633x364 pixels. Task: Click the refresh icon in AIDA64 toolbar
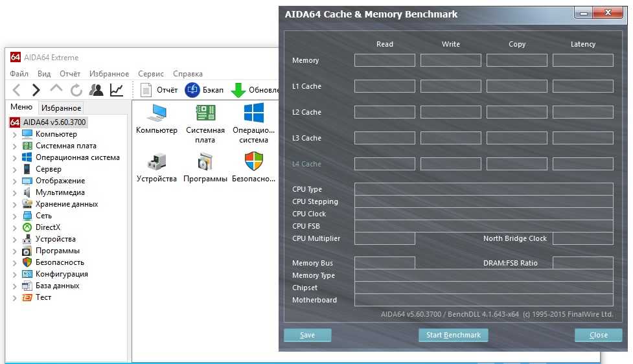(x=76, y=89)
